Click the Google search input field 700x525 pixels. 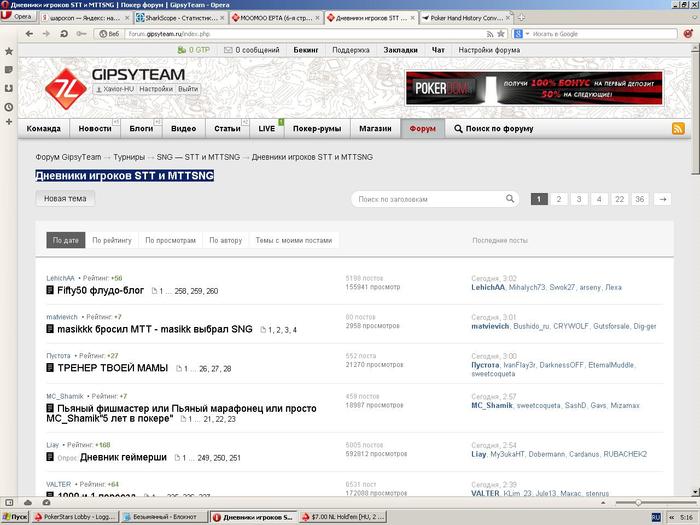604,34
